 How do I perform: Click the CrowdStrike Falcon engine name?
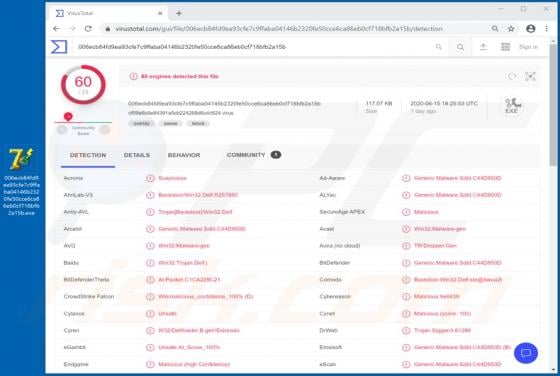click(89, 296)
